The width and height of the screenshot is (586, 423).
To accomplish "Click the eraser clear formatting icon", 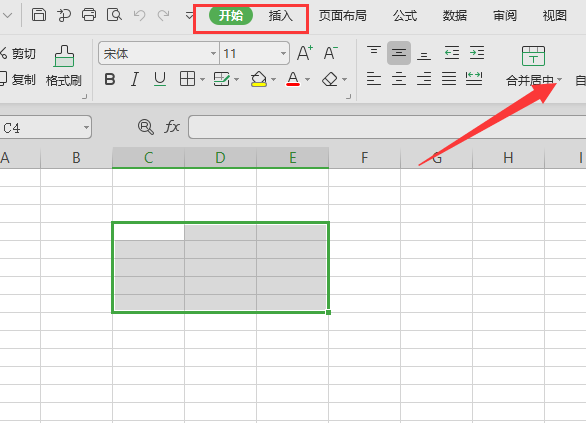I will (x=330, y=79).
